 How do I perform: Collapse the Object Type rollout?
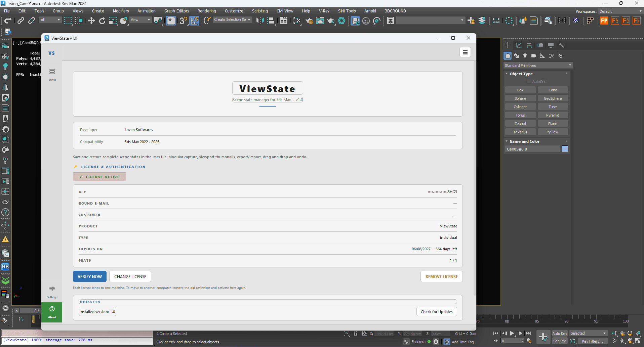[x=521, y=74]
